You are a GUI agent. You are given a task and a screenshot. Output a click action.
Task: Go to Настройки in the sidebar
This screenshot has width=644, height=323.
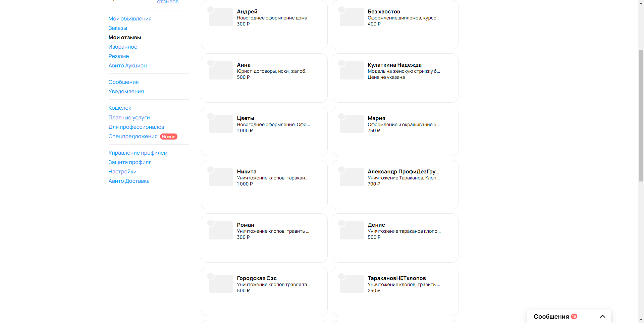(122, 171)
